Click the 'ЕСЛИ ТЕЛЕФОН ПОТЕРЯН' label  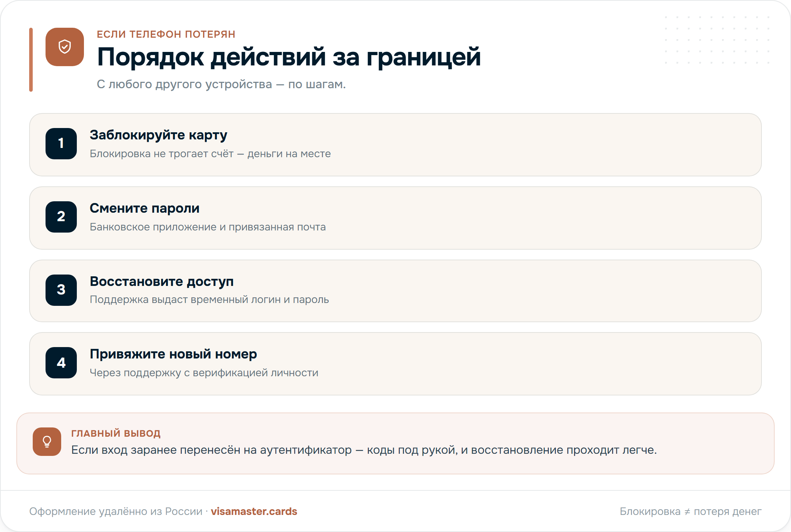pyautogui.click(x=166, y=34)
